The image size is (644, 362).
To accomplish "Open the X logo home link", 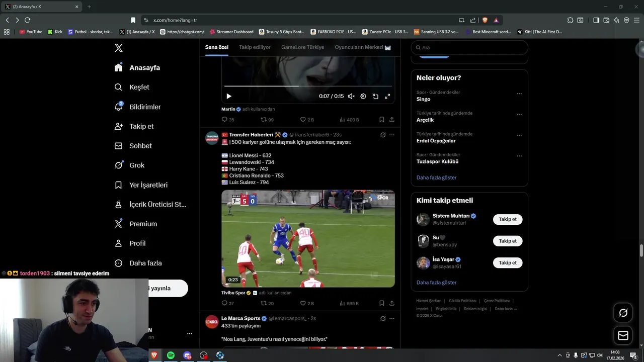I will point(119,48).
